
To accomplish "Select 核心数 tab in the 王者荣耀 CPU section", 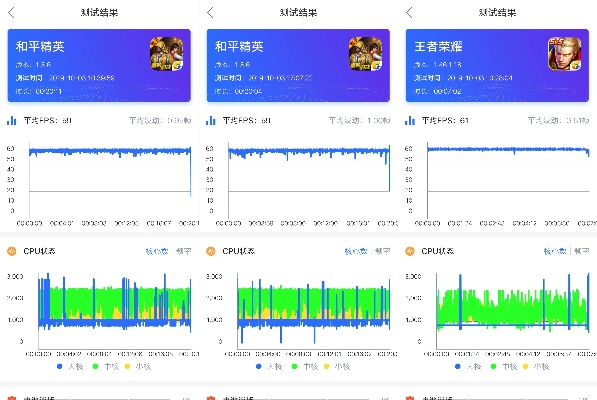I will pyautogui.click(x=555, y=251).
